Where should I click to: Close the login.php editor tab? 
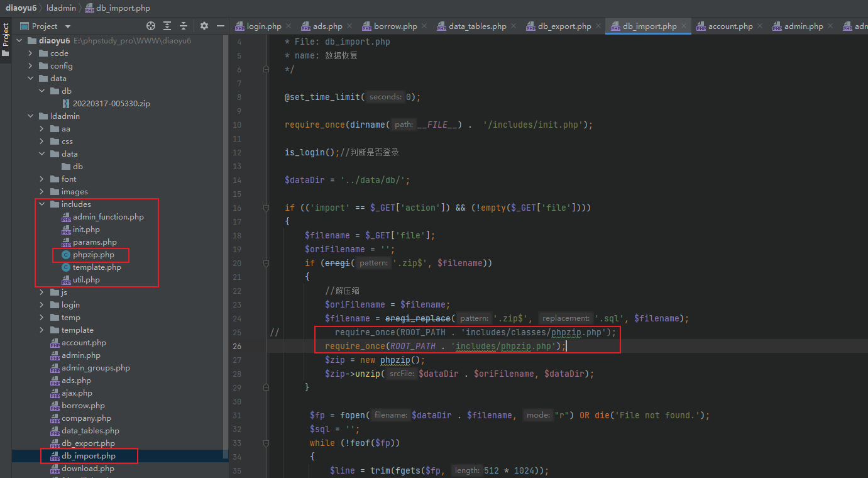click(x=288, y=26)
